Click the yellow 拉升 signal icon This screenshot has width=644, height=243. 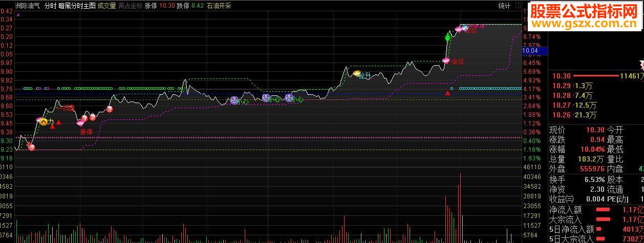coord(357,74)
